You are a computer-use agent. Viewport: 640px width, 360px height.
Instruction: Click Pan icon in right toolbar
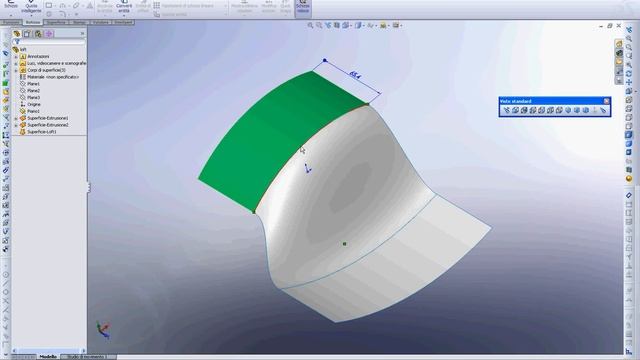[629, 82]
